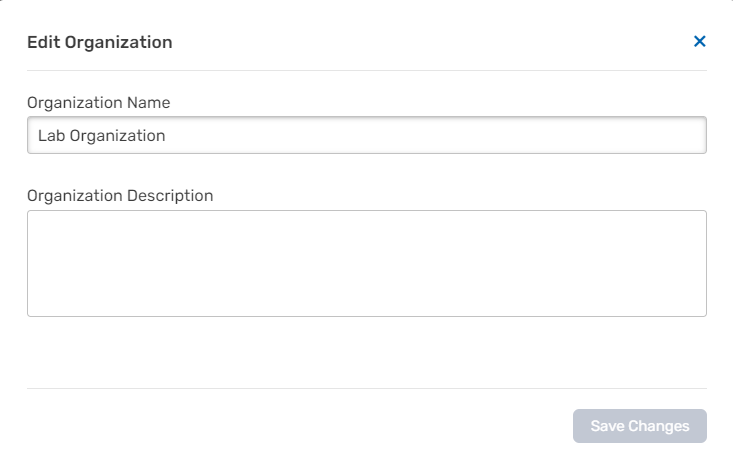Save the organization changes
The width and height of the screenshot is (733, 471).
coord(639,426)
